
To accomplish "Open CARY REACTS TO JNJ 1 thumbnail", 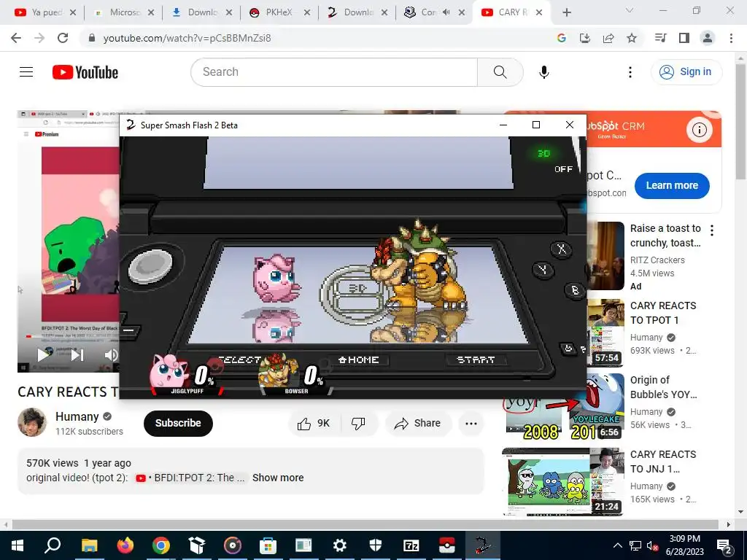I will point(563,481).
